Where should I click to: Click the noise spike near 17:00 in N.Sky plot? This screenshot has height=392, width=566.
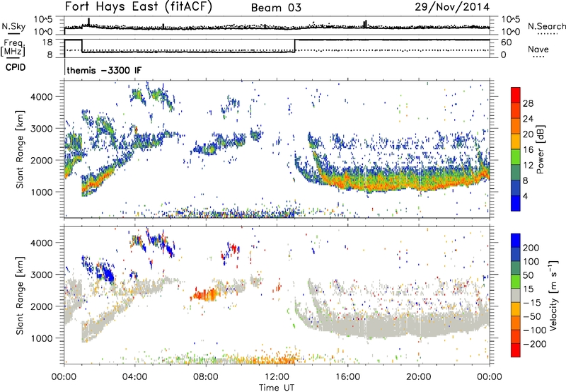pos(365,24)
